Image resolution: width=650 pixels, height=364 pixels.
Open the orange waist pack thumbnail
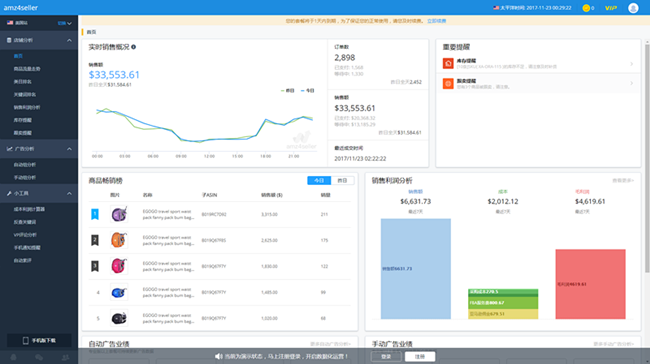pyautogui.click(x=119, y=240)
